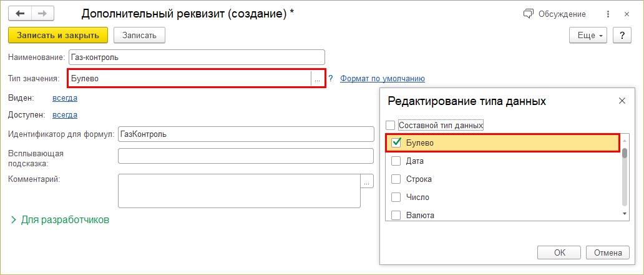Open the three-dot options menu
This screenshot has width=644, height=275.
point(608,14)
